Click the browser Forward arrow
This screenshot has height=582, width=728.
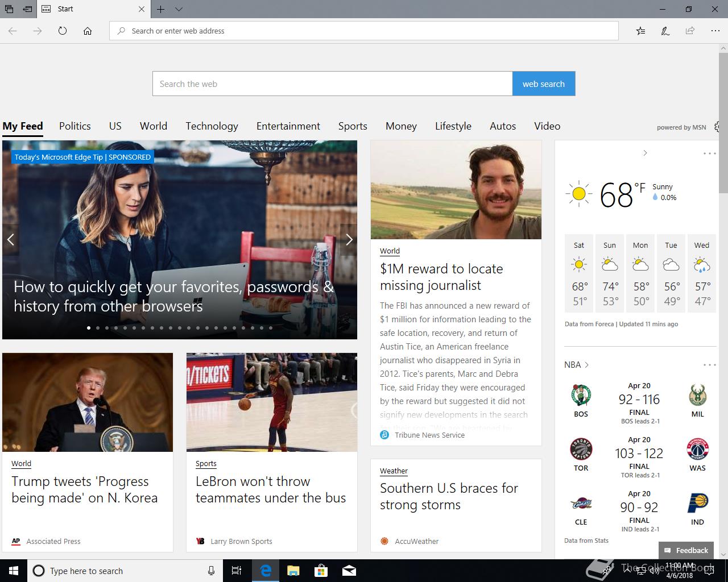pyautogui.click(x=38, y=31)
